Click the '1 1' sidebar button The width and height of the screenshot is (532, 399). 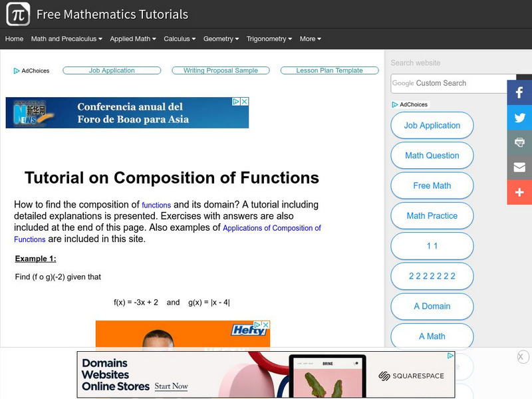click(x=432, y=245)
